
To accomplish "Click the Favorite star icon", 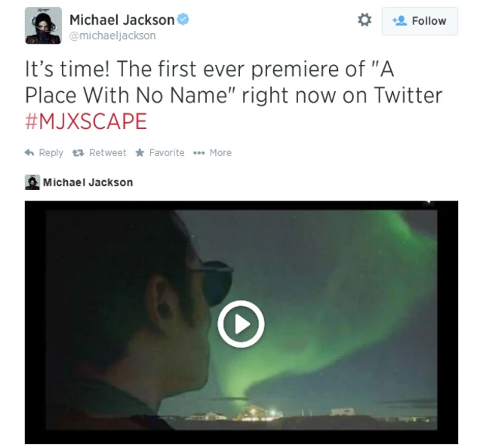I will (140, 152).
